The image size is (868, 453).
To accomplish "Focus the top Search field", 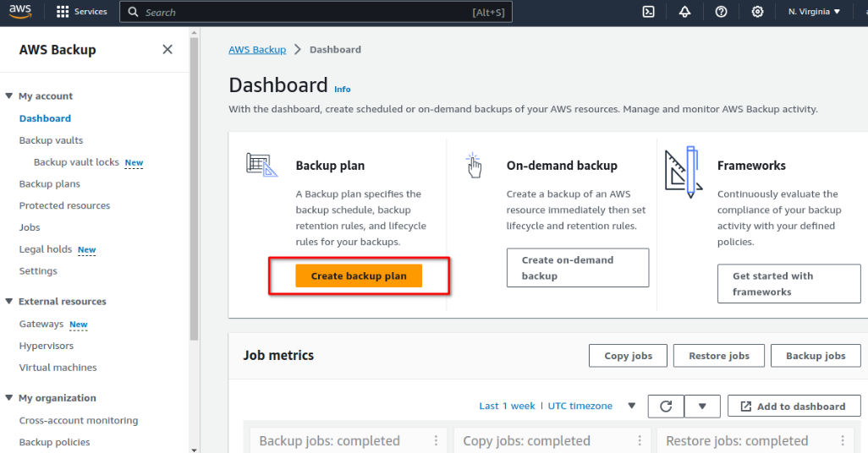I will pyautogui.click(x=316, y=12).
